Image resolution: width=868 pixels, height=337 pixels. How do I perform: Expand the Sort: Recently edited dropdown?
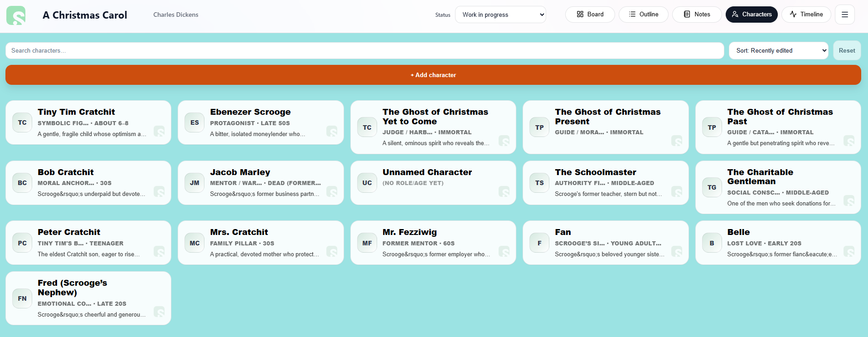point(778,50)
